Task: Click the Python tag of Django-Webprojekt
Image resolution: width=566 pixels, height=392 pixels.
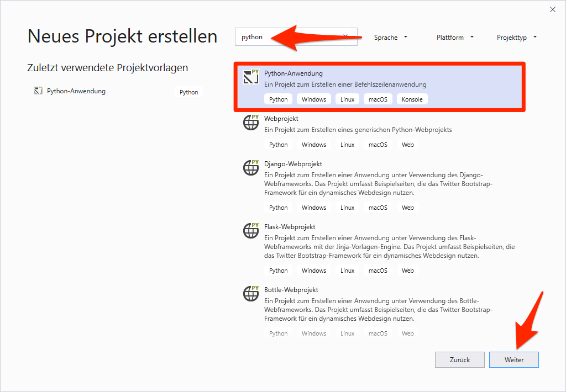Action: click(x=279, y=208)
